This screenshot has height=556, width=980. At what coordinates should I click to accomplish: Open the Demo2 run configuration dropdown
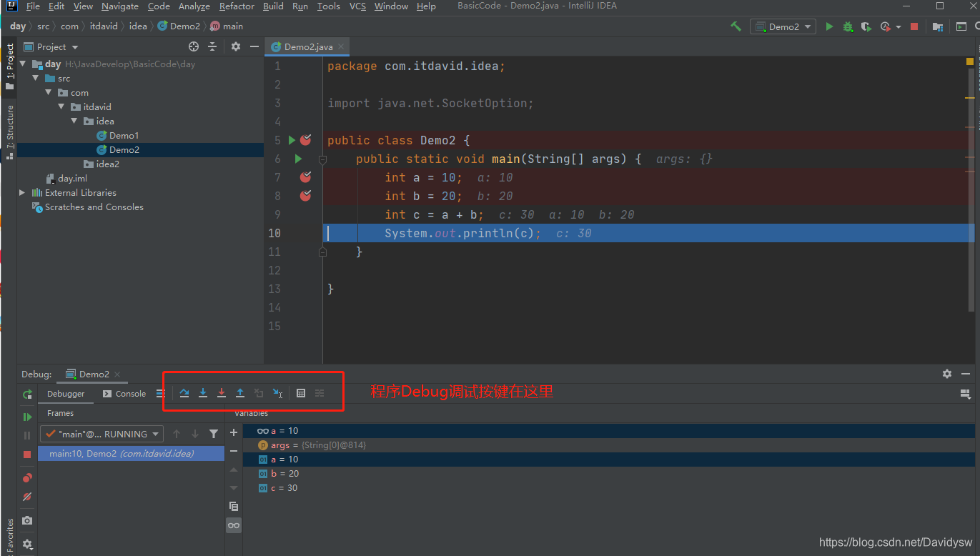(x=783, y=26)
